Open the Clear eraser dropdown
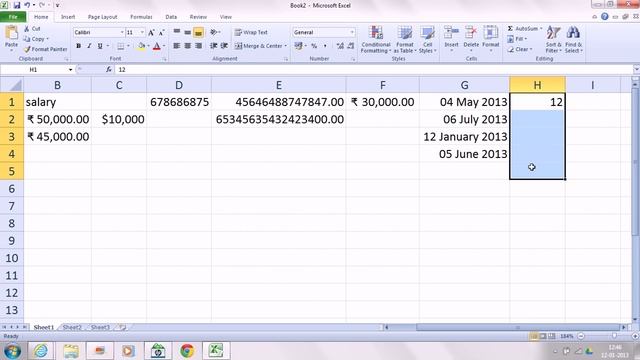The height and width of the screenshot is (360, 640). [x=520, y=49]
